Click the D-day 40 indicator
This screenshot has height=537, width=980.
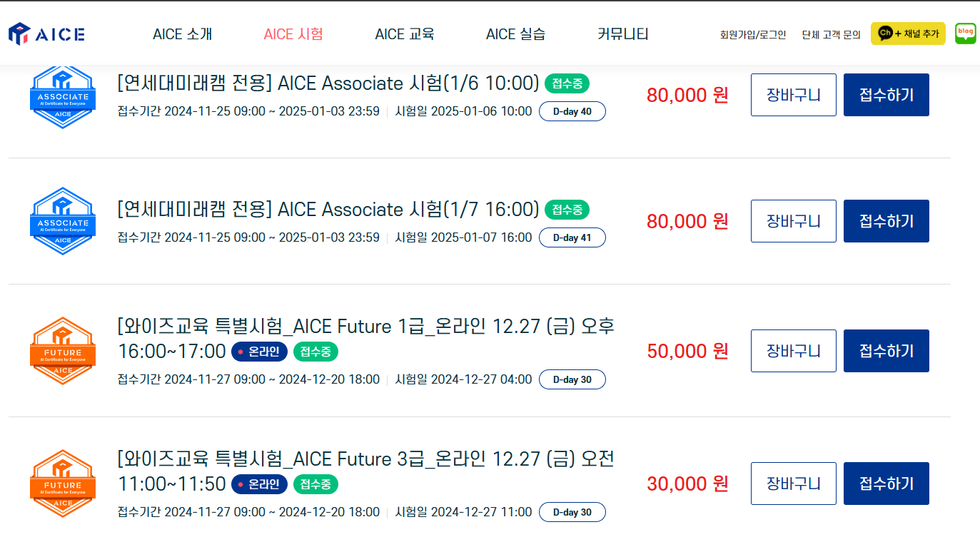(572, 111)
